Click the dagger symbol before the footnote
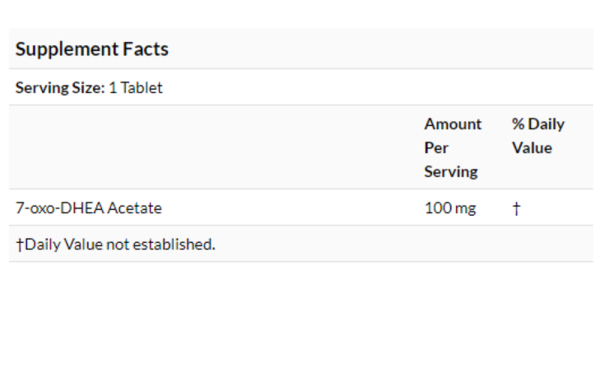The width and height of the screenshot is (600, 387). click(x=20, y=245)
